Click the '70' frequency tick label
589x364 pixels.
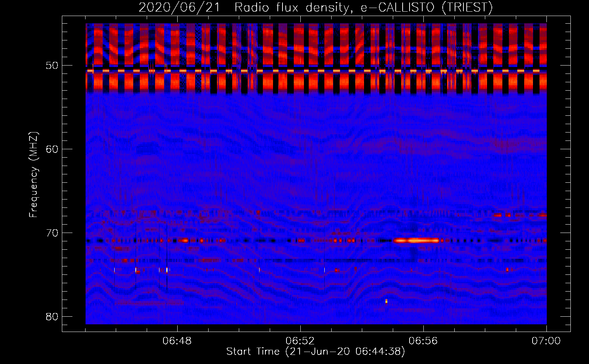point(51,233)
